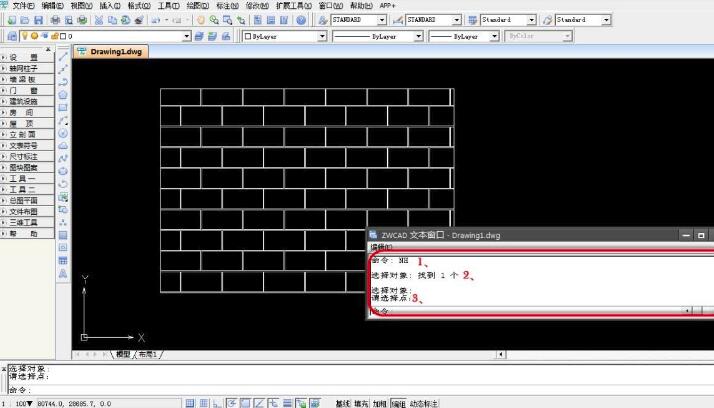This screenshot has height=408, width=714.
Task: Close the left tool palette panel
Action: coord(48,49)
